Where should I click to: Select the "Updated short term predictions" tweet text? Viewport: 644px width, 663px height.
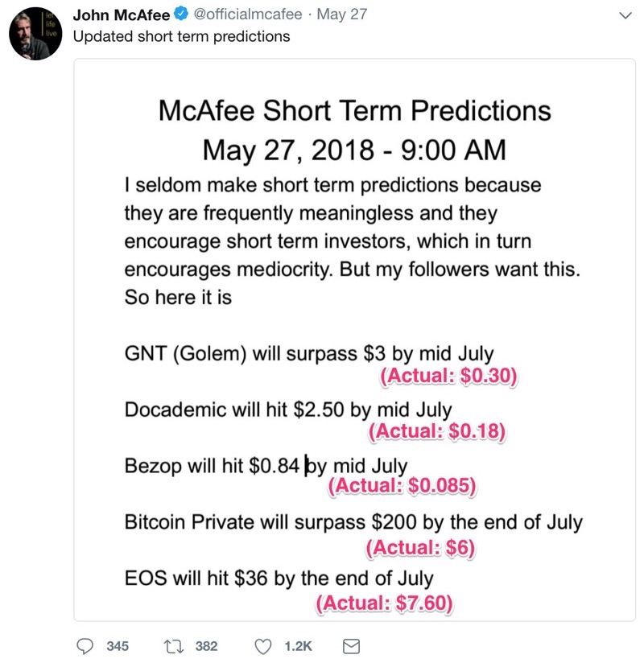coord(181,37)
